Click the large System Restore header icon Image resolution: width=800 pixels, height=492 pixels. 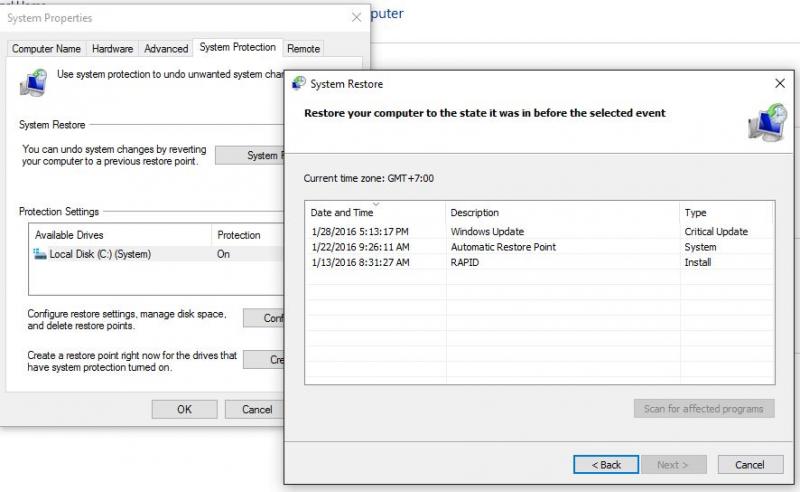click(766, 122)
